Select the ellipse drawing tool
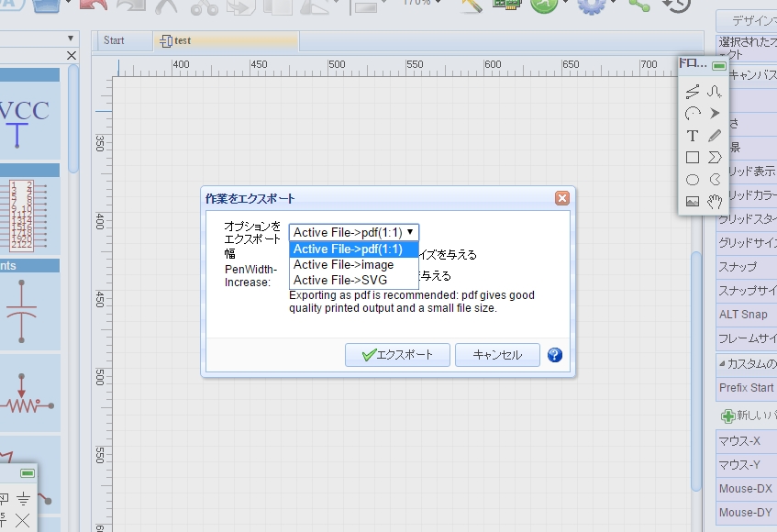This screenshot has width=777, height=532. coord(693,179)
